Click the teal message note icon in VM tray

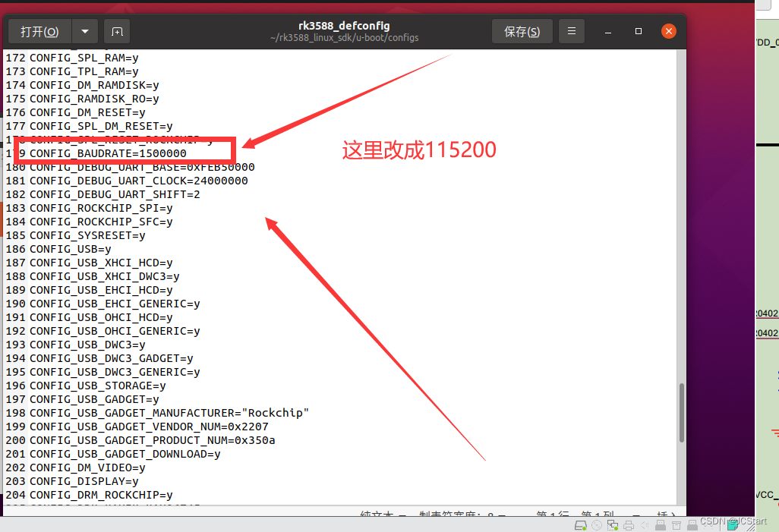click(733, 525)
